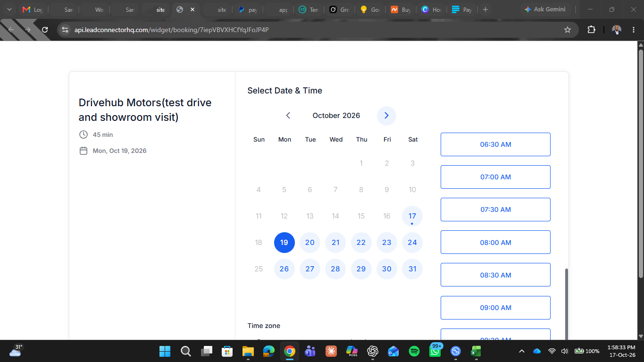Select October 22 on calendar
The width and height of the screenshot is (644, 362).
click(x=361, y=243)
